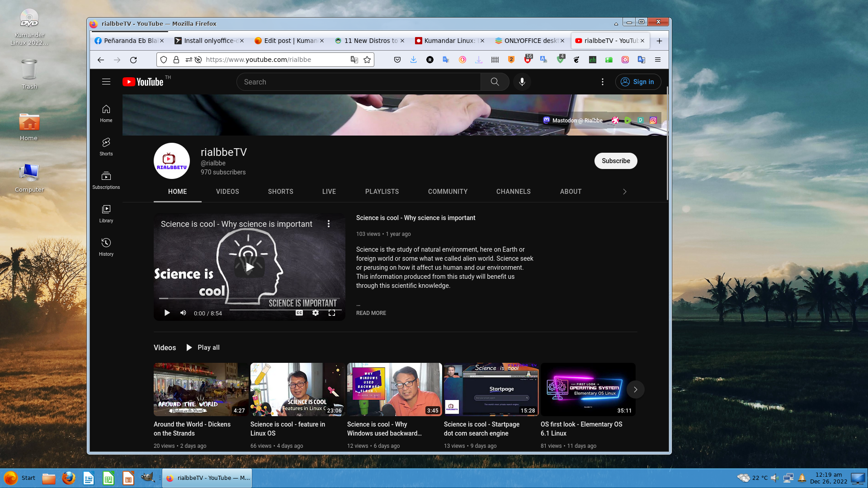This screenshot has height=488, width=868.
Task: Mute the featured video volume
Action: tap(183, 313)
